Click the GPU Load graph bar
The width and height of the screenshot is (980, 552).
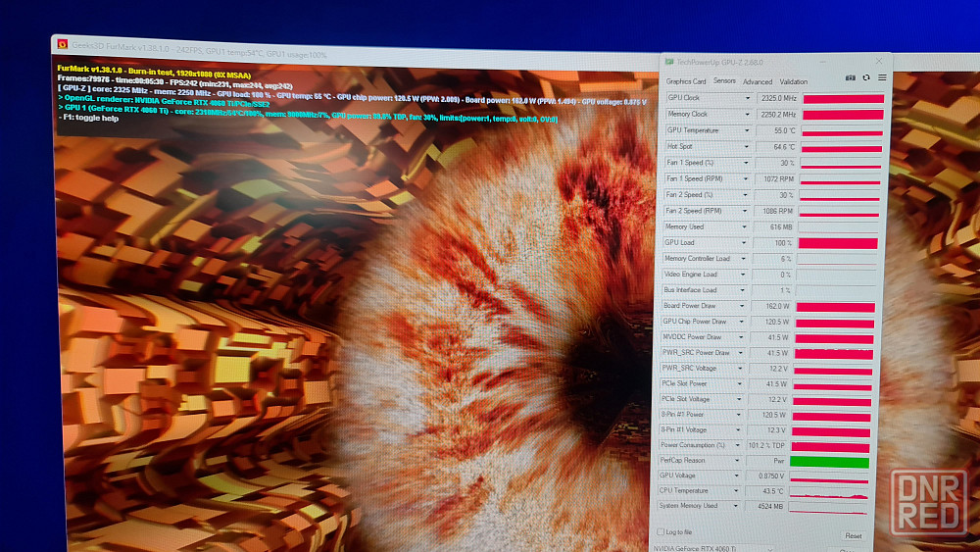(838, 243)
